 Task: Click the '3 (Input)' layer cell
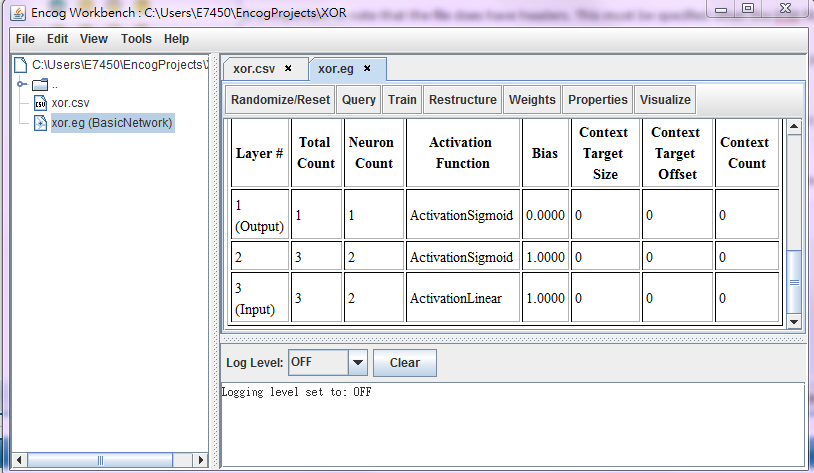[260, 299]
